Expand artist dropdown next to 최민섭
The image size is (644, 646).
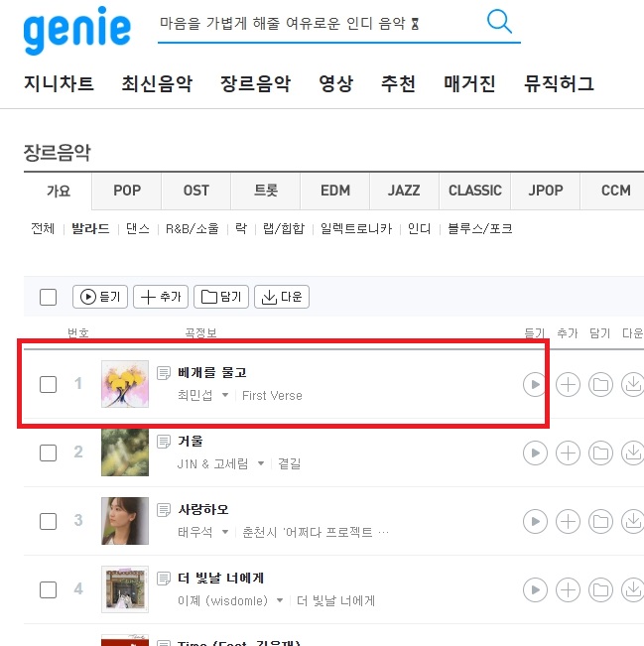coord(225,395)
